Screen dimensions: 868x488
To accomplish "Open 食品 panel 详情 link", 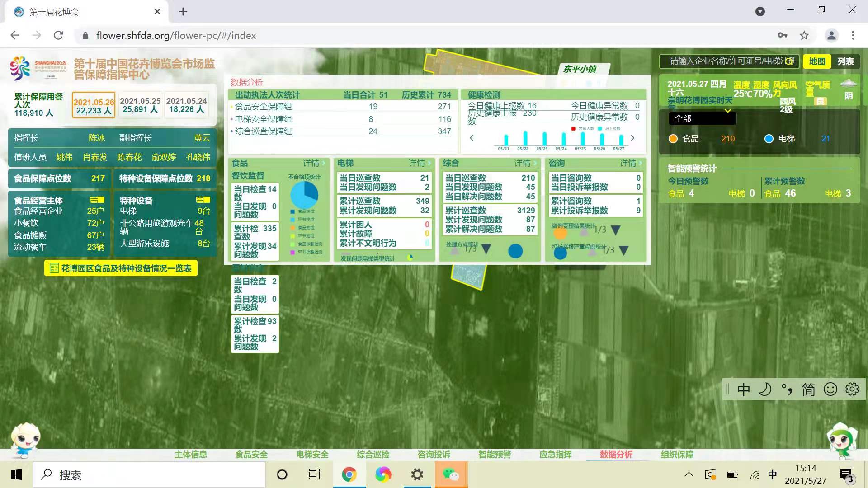I will point(314,163).
